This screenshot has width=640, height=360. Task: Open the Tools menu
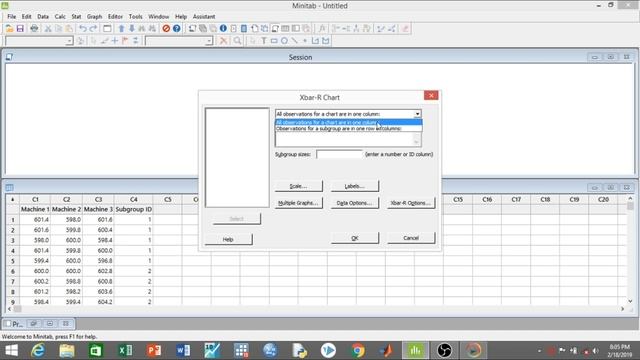pyautogui.click(x=136, y=17)
